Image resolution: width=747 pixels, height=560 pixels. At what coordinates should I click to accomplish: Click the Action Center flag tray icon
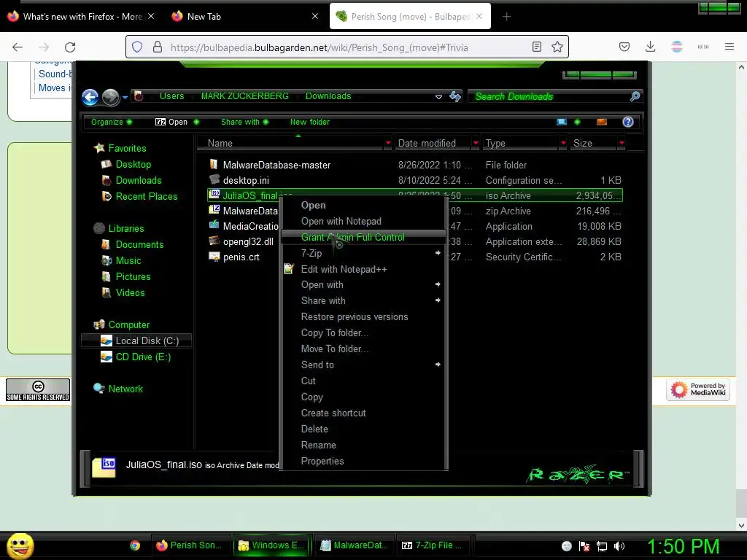tap(584, 546)
